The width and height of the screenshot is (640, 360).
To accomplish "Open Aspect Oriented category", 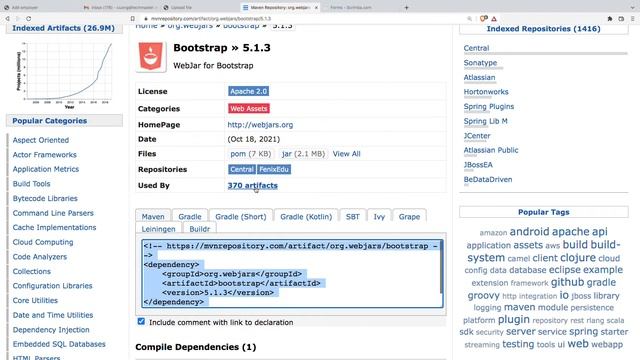I will pyautogui.click(x=41, y=140).
